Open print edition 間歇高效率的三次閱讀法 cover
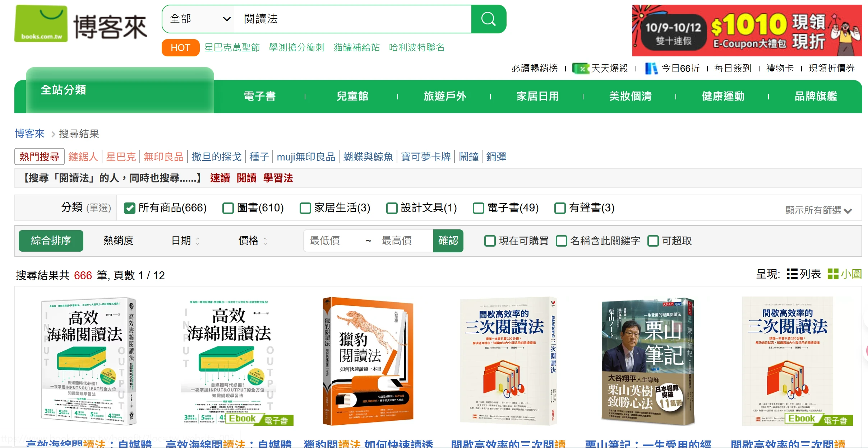Screen dimensions: 868x448 point(508,361)
